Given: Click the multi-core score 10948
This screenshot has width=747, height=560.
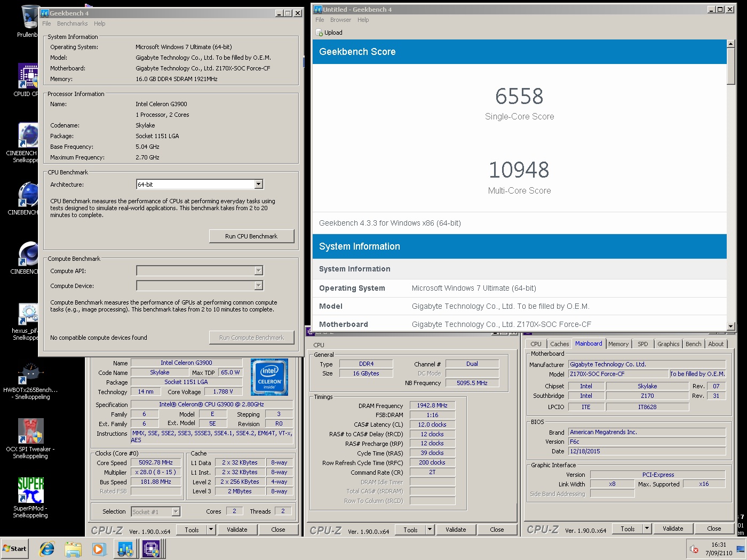Looking at the screenshot, I should click(519, 170).
